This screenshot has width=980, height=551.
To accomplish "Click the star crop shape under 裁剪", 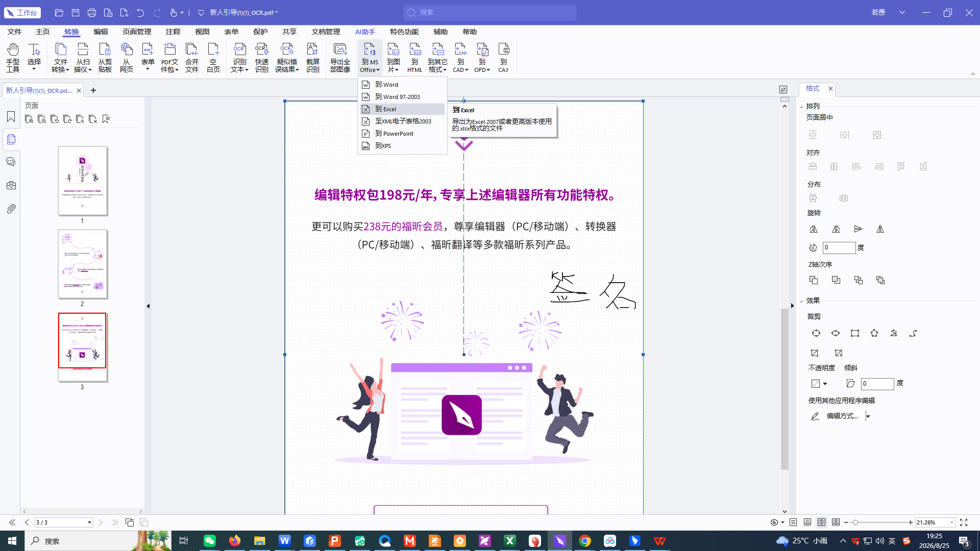I will (x=874, y=333).
